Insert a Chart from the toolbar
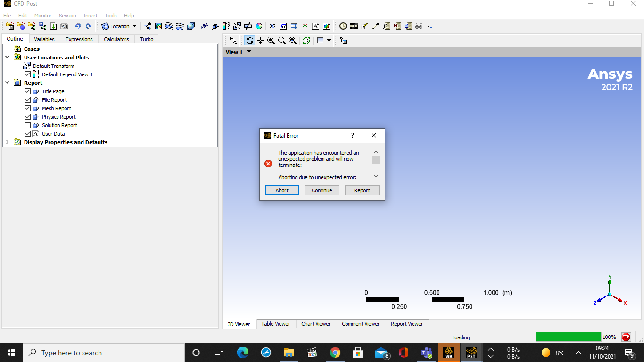644x362 pixels. [x=305, y=26]
